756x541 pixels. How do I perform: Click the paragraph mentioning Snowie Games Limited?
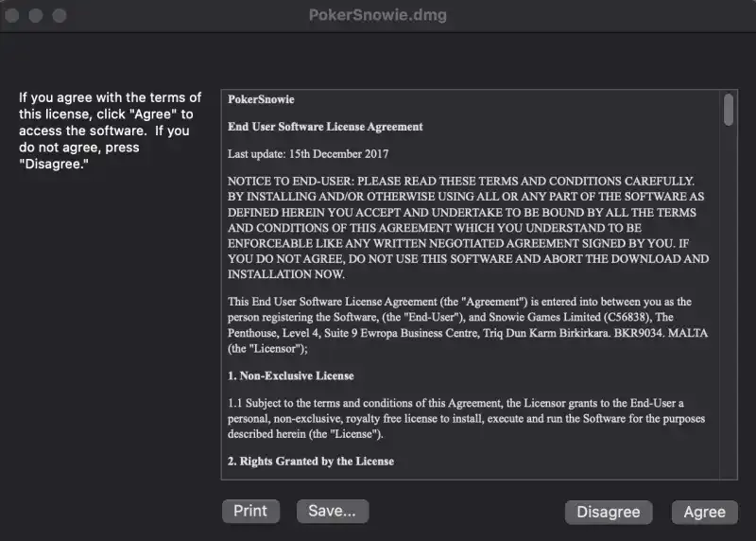(468, 324)
